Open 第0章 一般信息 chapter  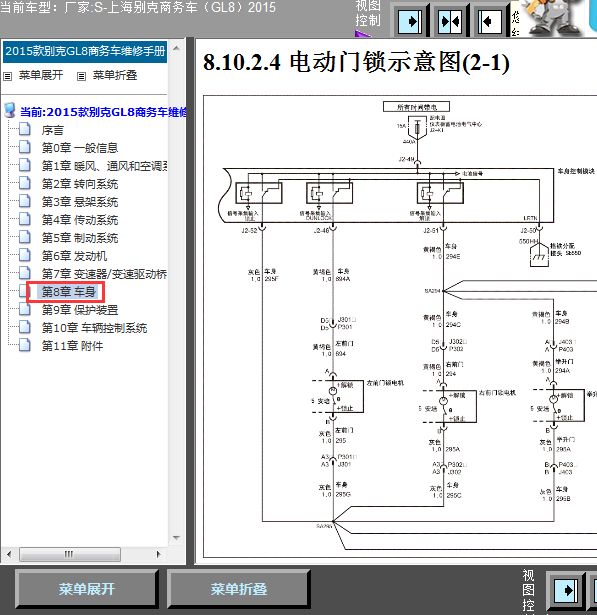coord(80,148)
